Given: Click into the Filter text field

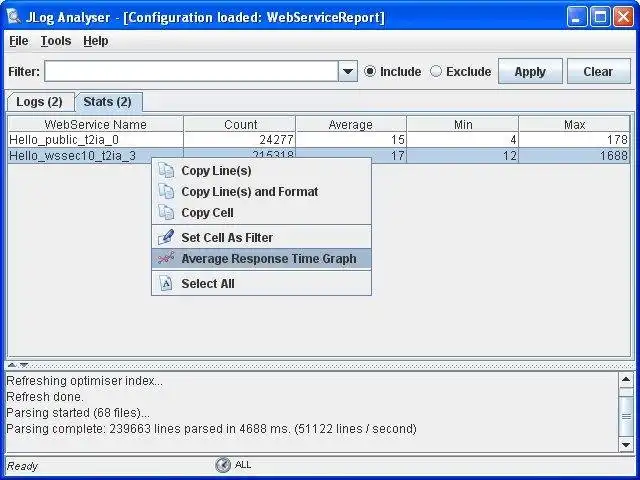Looking at the screenshot, I should pyautogui.click(x=191, y=71).
